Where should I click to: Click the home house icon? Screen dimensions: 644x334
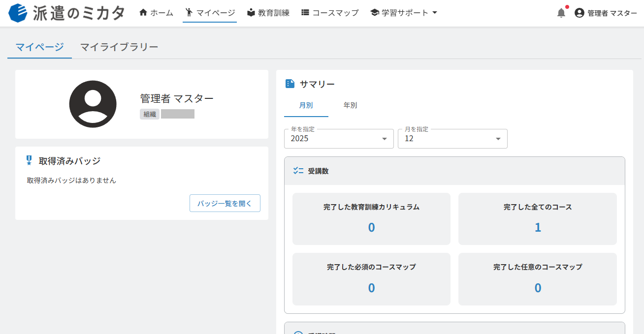coord(143,13)
